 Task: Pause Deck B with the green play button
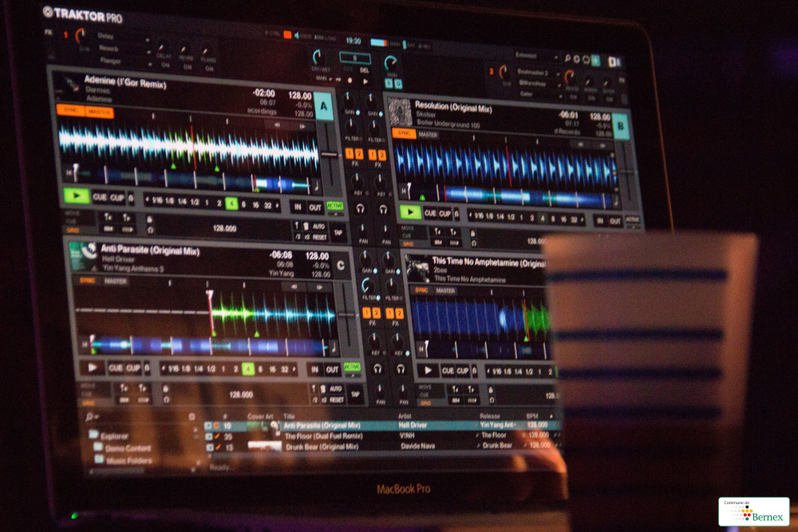(410, 211)
